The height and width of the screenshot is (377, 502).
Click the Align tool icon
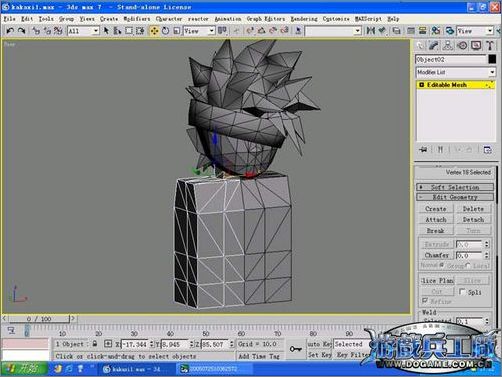coord(382,31)
